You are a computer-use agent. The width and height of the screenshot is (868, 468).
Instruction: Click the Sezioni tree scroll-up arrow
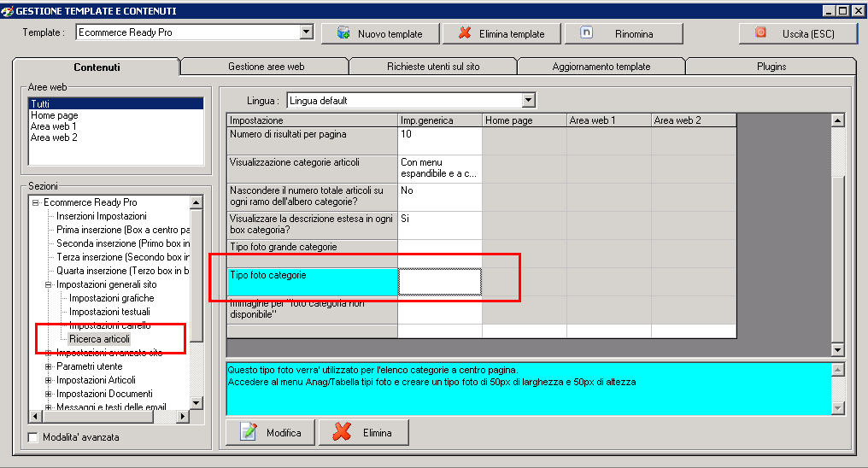pos(196,202)
